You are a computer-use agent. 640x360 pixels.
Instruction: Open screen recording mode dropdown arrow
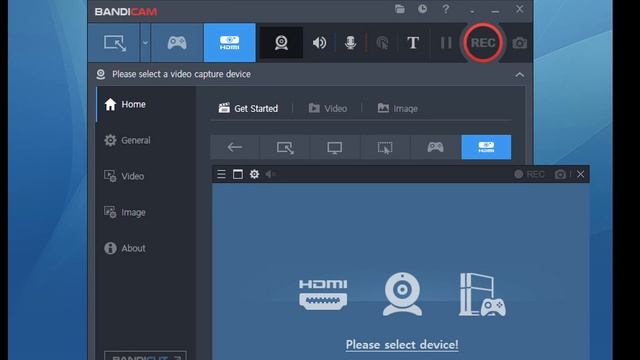pyautogui.click(x=145, y=43)
